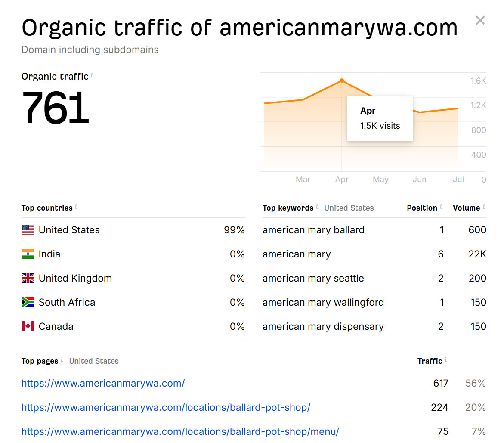This screenshot has width=504, height=443.
Task: Click info icon beside Position column header
Action: [x=441, y=207]
